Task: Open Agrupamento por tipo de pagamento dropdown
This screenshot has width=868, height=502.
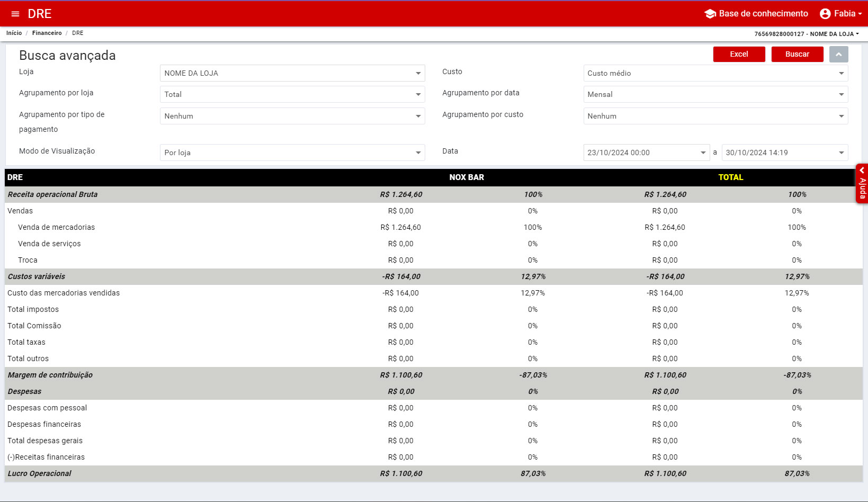Action: [292, 116]
